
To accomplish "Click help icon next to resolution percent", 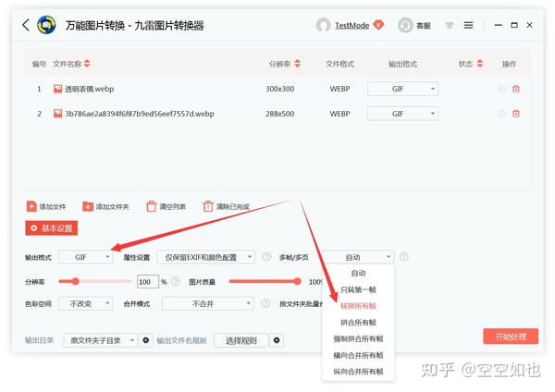I will (176, 282).
